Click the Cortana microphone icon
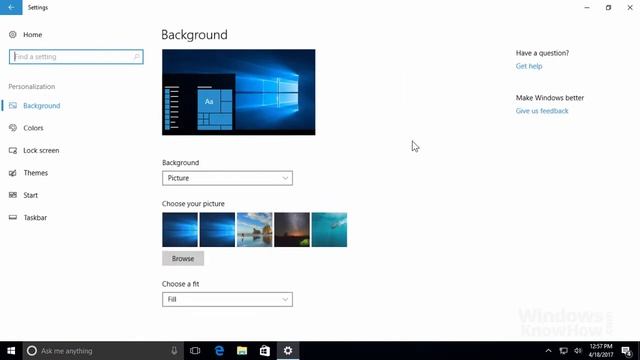The image size is (640, 360). coord(174,351)
